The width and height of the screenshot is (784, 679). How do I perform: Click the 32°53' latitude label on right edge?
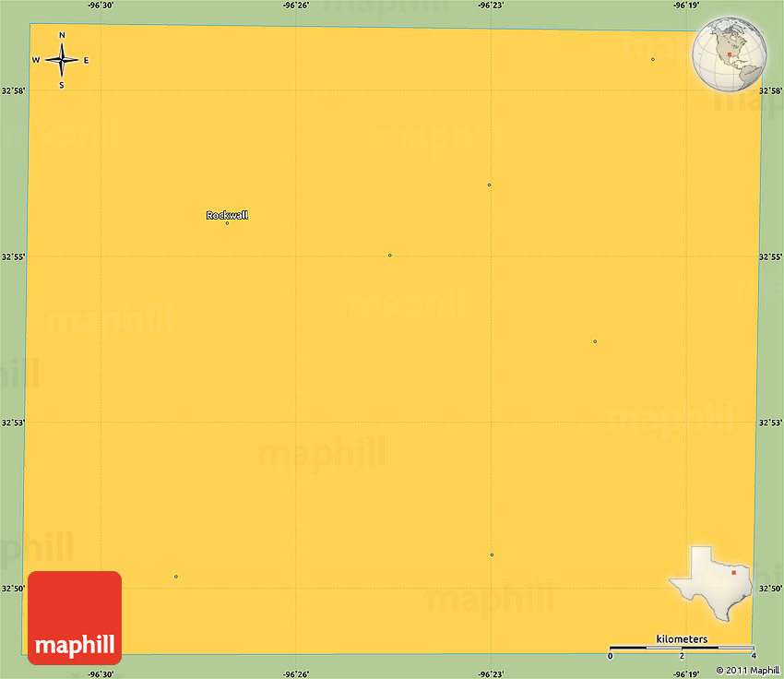pyautogui.click(x=770, y=423)
